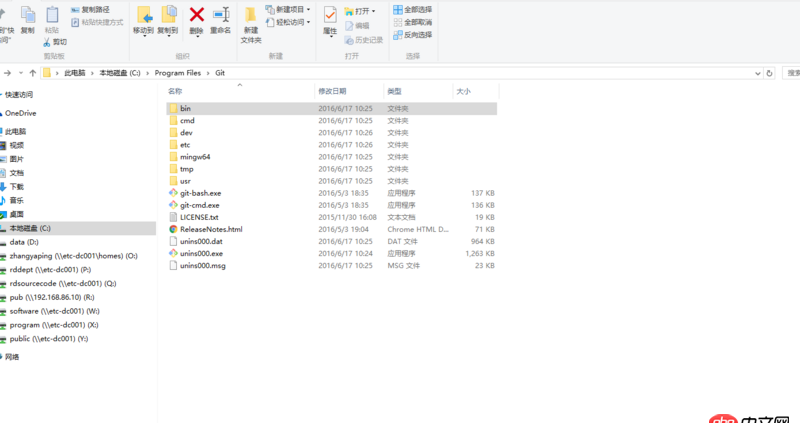
Task: Click Select none (全部取消)
Action: coord(413,22)
